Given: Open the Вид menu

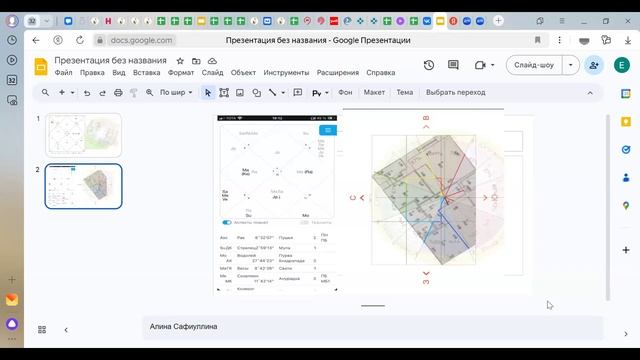Looking at the screenshot, I should (119, 73).
